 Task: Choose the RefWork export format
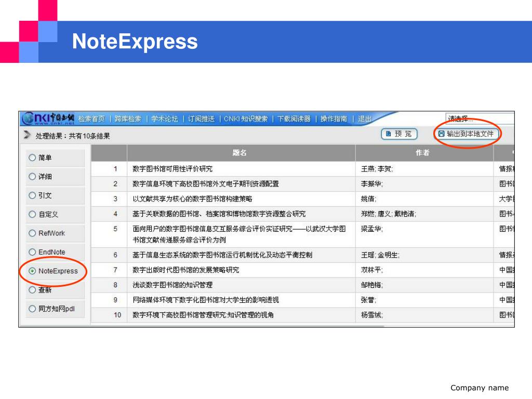coord(32,233)
